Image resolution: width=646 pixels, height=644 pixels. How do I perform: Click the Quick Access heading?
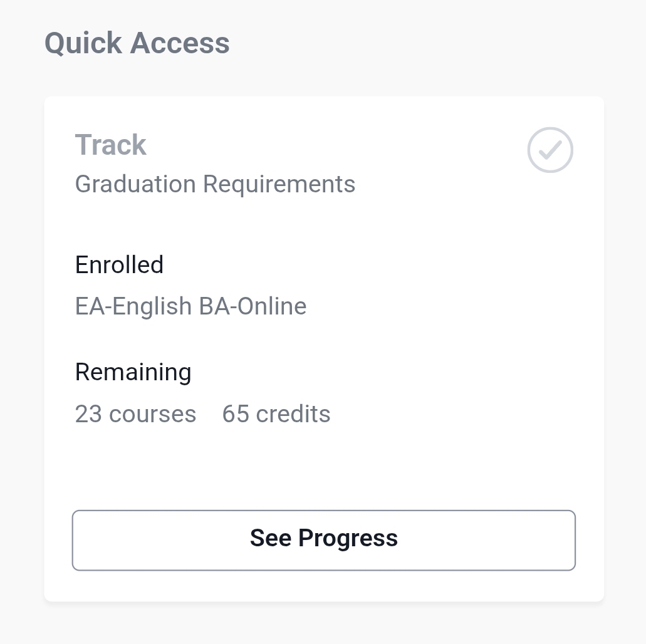click(x=137, y=43)
